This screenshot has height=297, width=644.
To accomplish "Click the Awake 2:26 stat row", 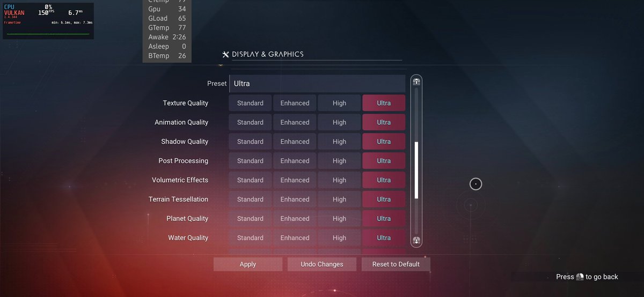I will tap(167, 37).
